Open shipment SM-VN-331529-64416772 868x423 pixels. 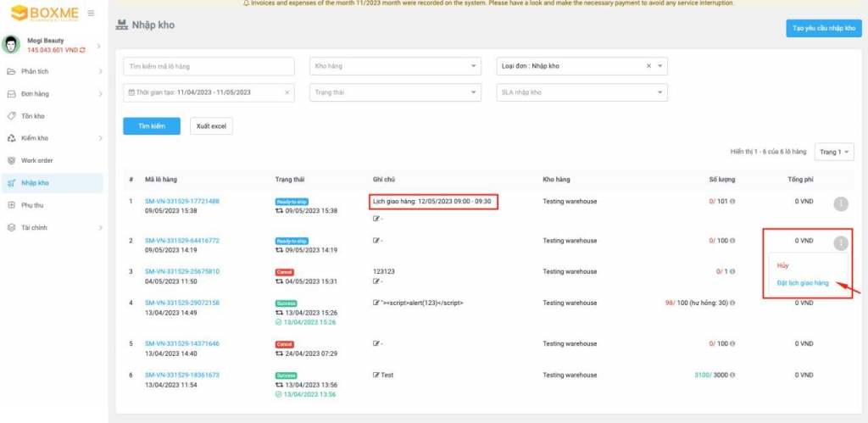(182, 241)
